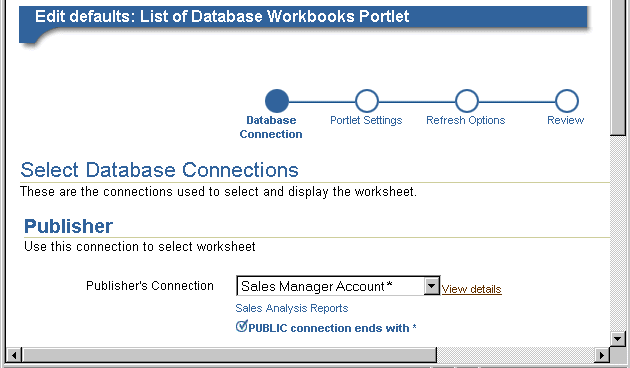Click the horizontal scrollbar thumb
The width and height of the screenshot is (630, 368).
[x=229, y=355]
